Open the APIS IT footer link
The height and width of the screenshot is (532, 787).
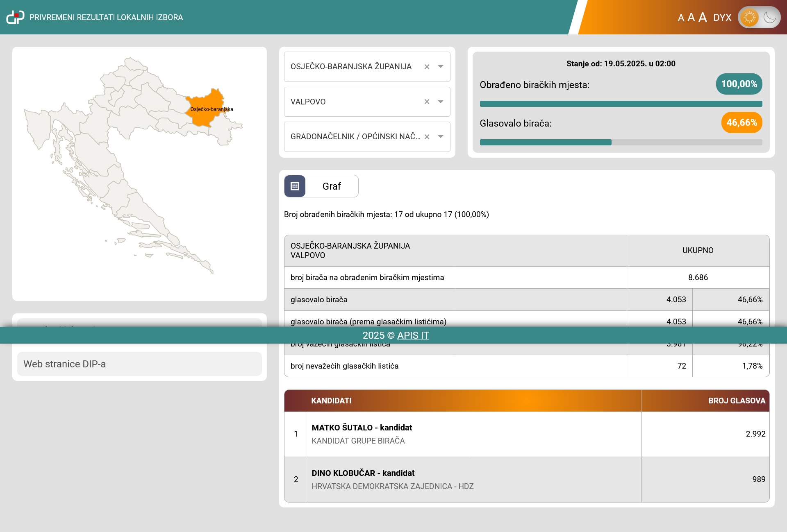413,335
